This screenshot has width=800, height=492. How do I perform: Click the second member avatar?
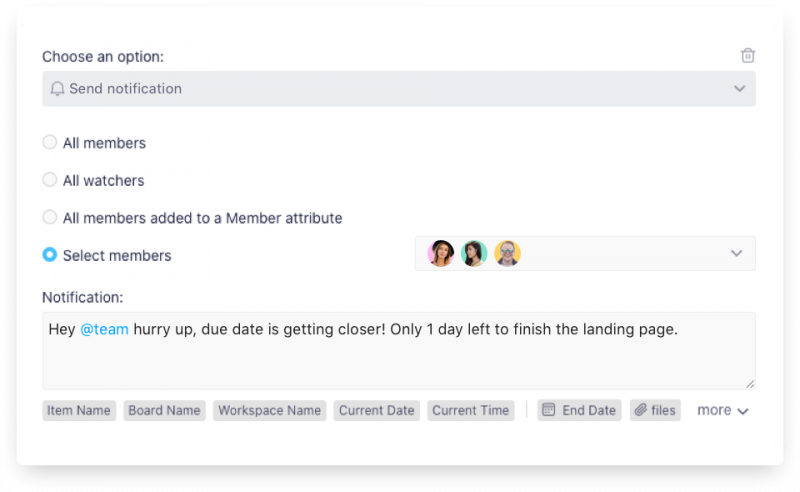[474, 254]
